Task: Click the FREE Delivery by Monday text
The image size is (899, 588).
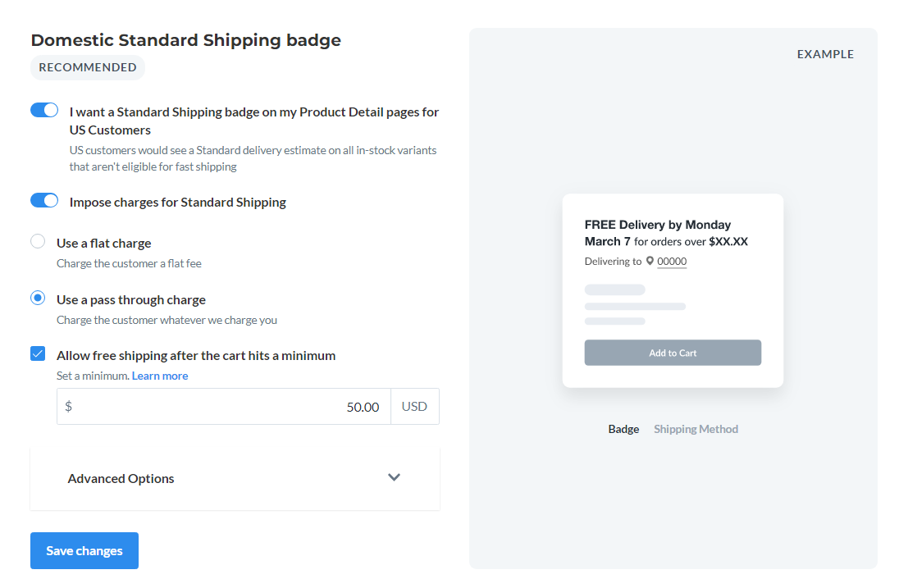Action: 658,225
